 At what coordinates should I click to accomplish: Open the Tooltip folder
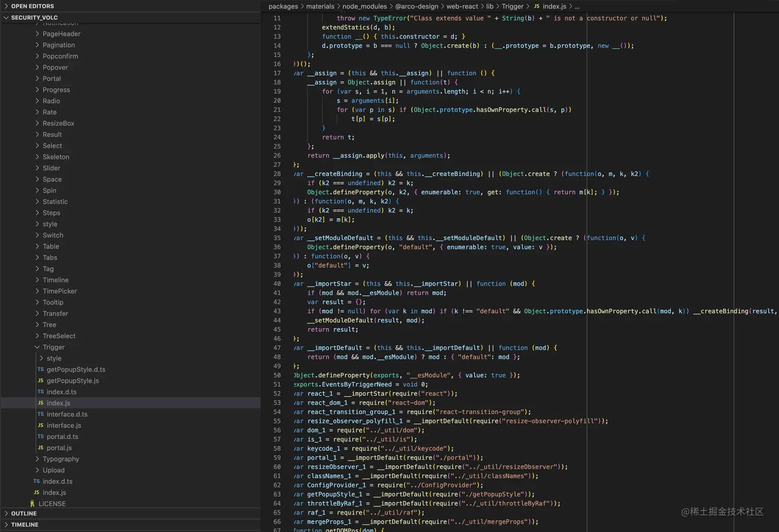(x=53, y=302)
